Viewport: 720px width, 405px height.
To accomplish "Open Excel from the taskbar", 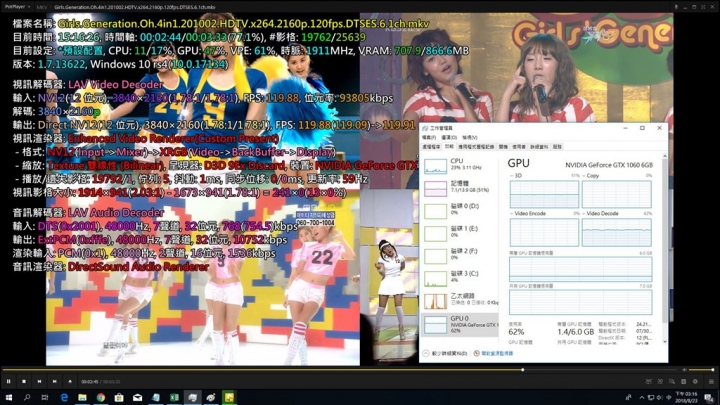I will click(174, 397).
